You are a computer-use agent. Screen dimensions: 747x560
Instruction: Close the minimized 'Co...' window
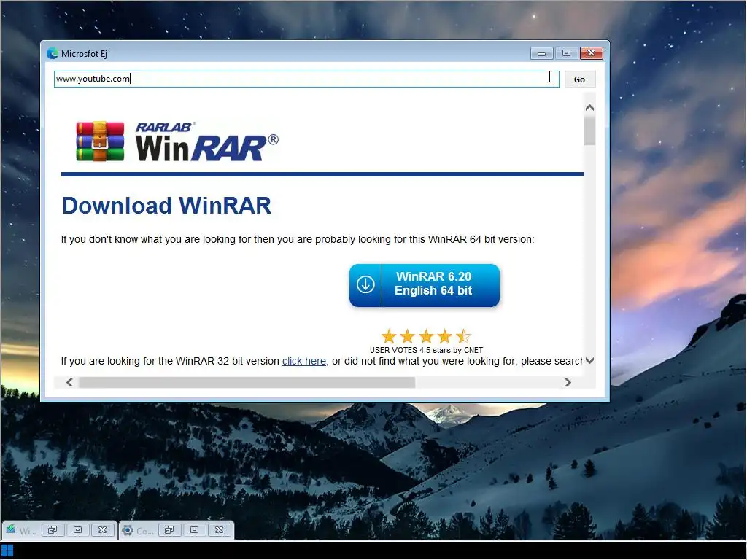[219, 530]
